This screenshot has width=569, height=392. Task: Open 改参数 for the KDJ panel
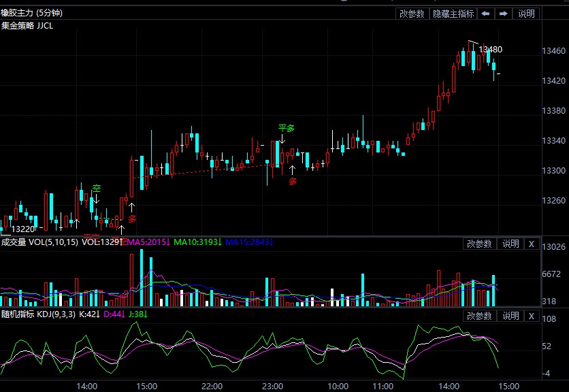[479, 316]
